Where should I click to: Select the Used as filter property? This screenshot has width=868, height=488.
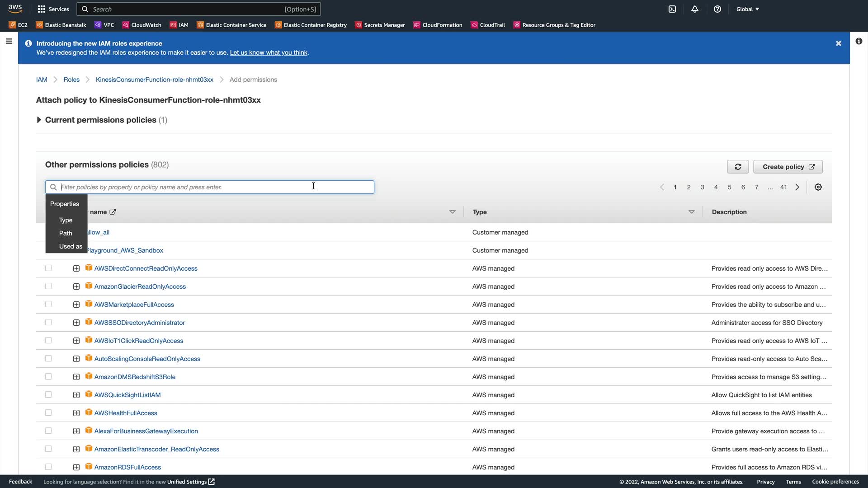(x=71, y=246)
